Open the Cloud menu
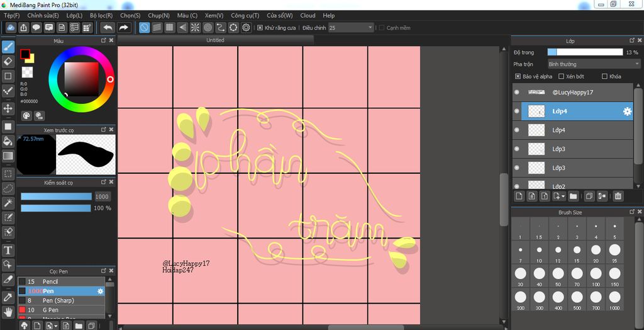644x330 pixels. (x=308, y=16)
